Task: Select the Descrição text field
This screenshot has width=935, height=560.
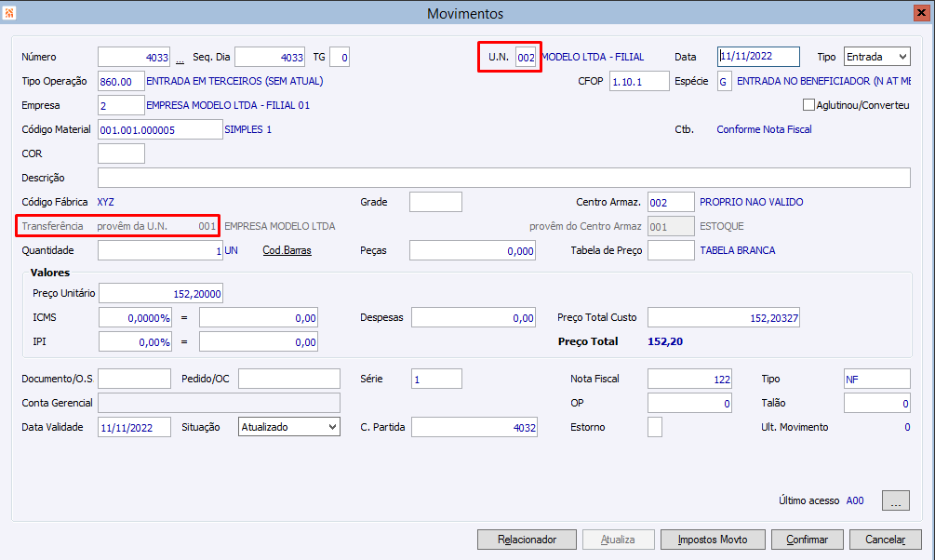Action: coord(504,178)
